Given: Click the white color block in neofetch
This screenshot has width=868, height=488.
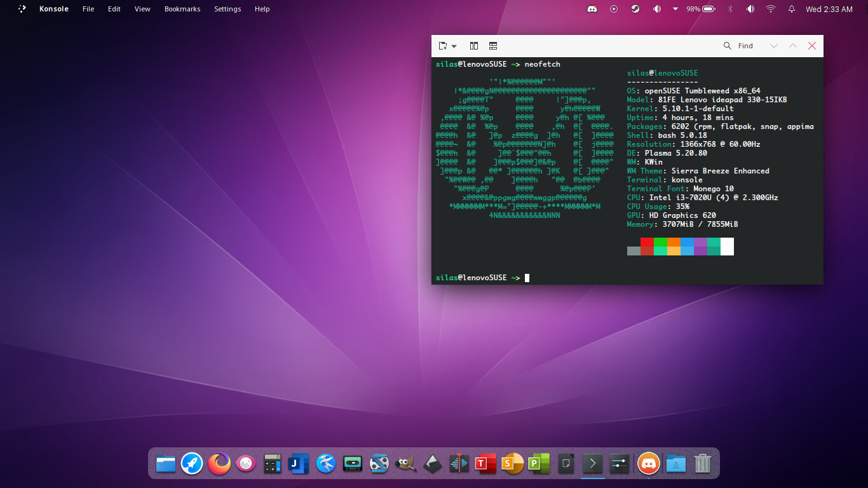Looking at the screenshot, I should (x=727, y=246).
